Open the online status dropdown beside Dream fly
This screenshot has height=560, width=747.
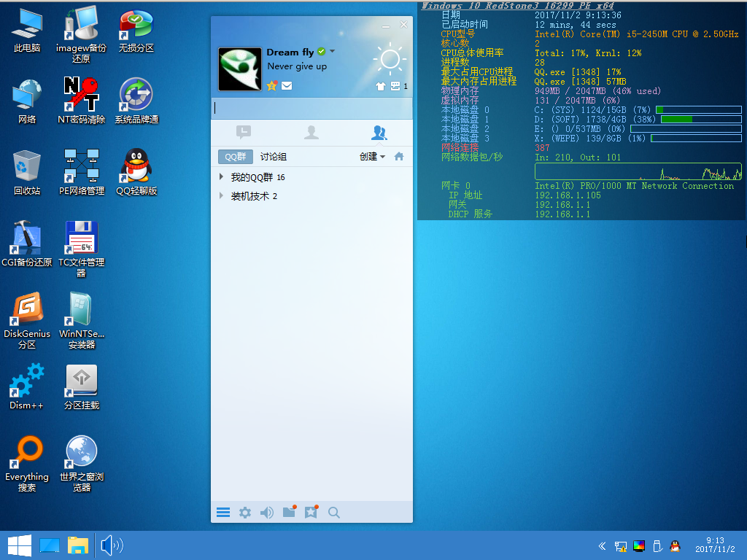pos(333,52)
